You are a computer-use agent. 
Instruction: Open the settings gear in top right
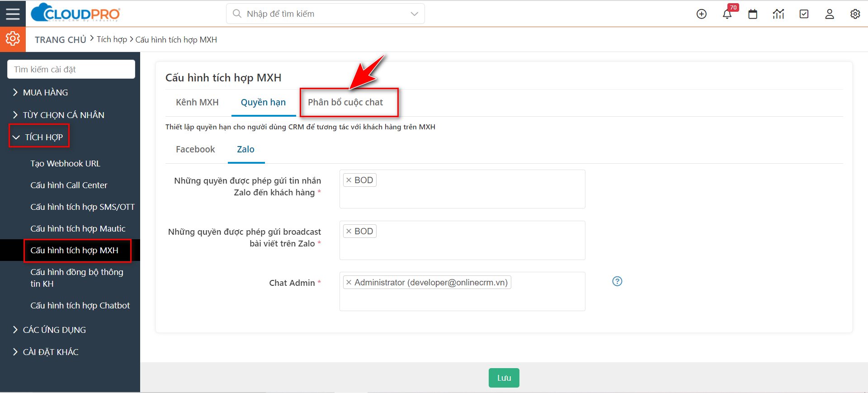click(x=855, y=14)
